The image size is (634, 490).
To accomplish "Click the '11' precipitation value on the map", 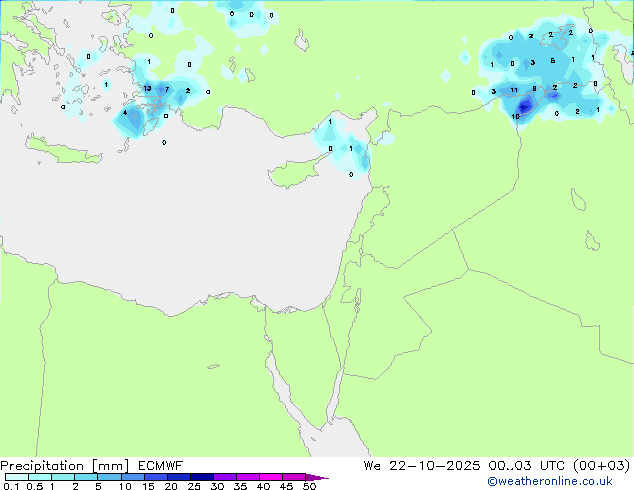I will [x=514, y=90].
